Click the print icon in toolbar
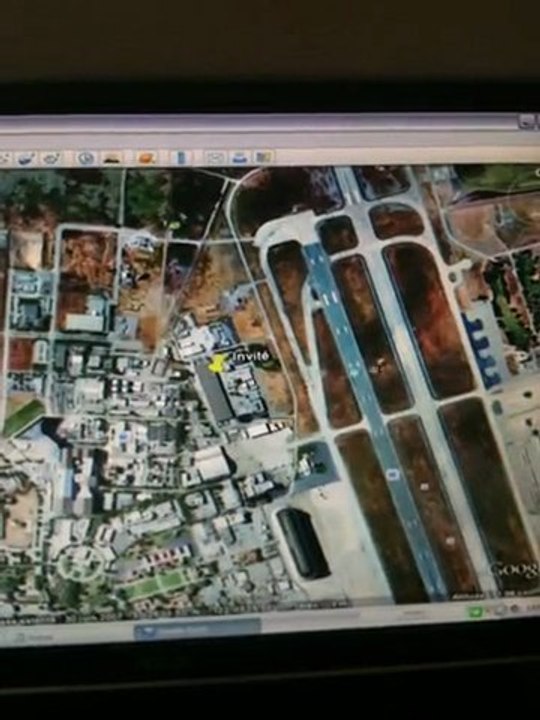 coord(240,158)
